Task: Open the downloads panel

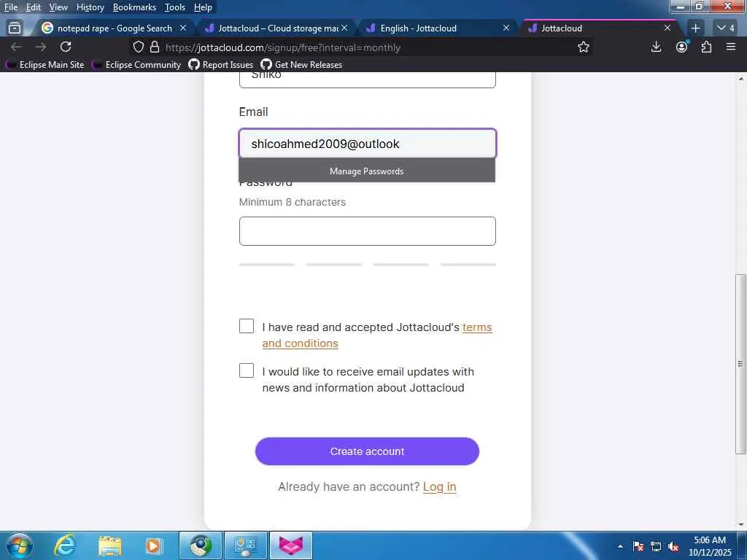Action: pos(656,47)
